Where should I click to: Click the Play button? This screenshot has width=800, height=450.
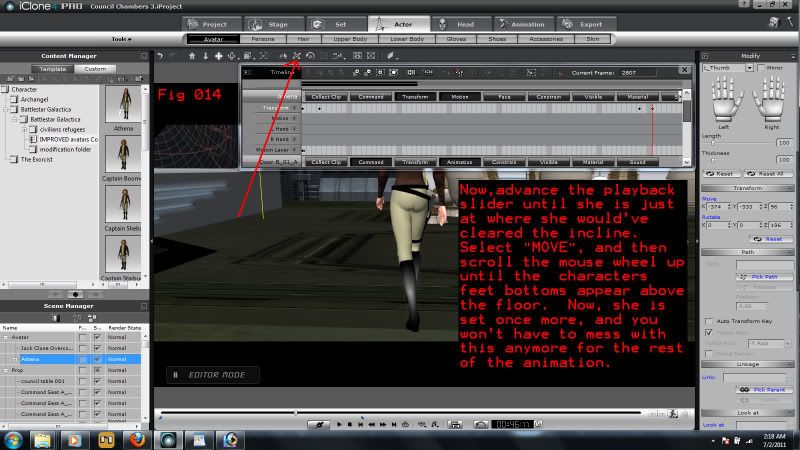click(339, 424)
